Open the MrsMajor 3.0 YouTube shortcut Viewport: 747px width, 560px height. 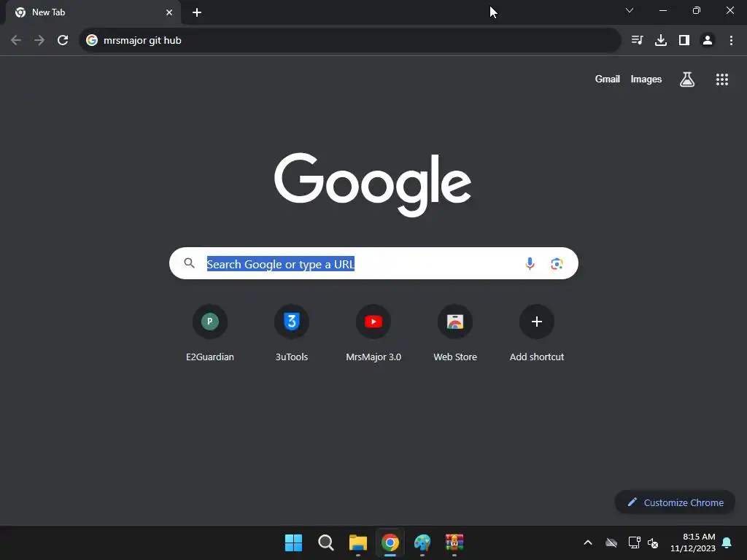pyautogui.click(x=373, y=334)
